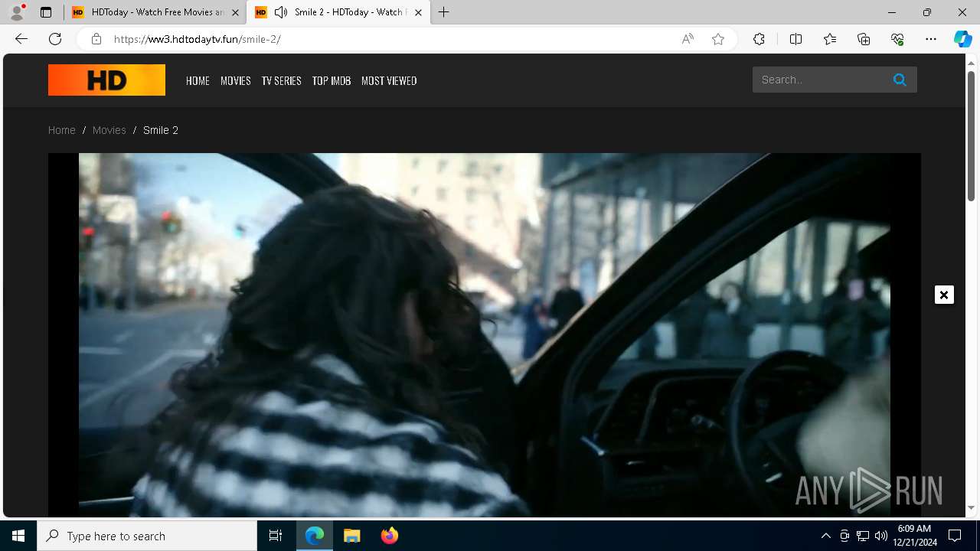This screenshot has height=551, width=980.
Task: Click the Smile 2 breadcrumb text
Action: 161,130
